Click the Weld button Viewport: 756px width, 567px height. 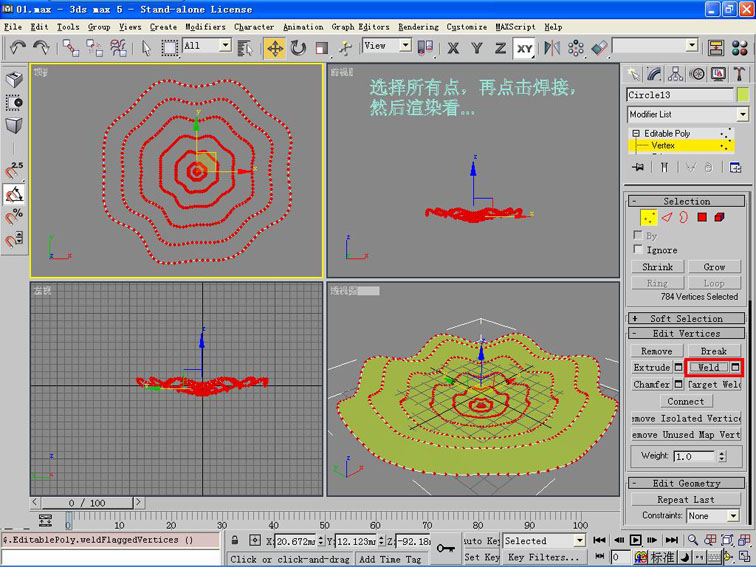point(708,367)
